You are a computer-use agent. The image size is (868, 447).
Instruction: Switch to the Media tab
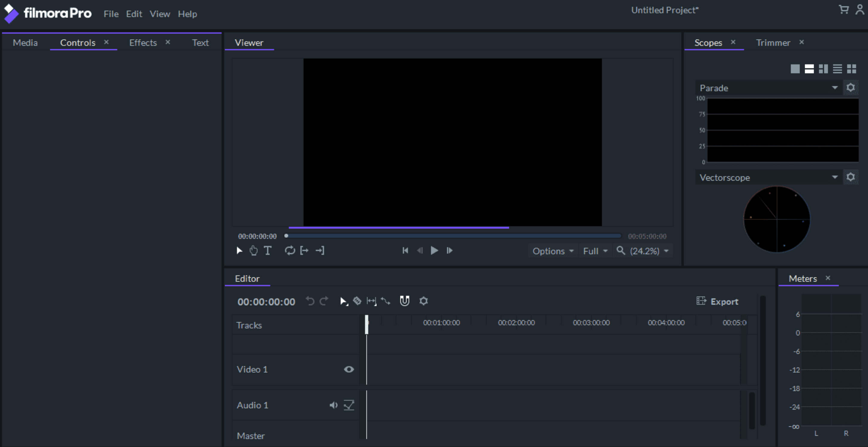coord(25,43)
